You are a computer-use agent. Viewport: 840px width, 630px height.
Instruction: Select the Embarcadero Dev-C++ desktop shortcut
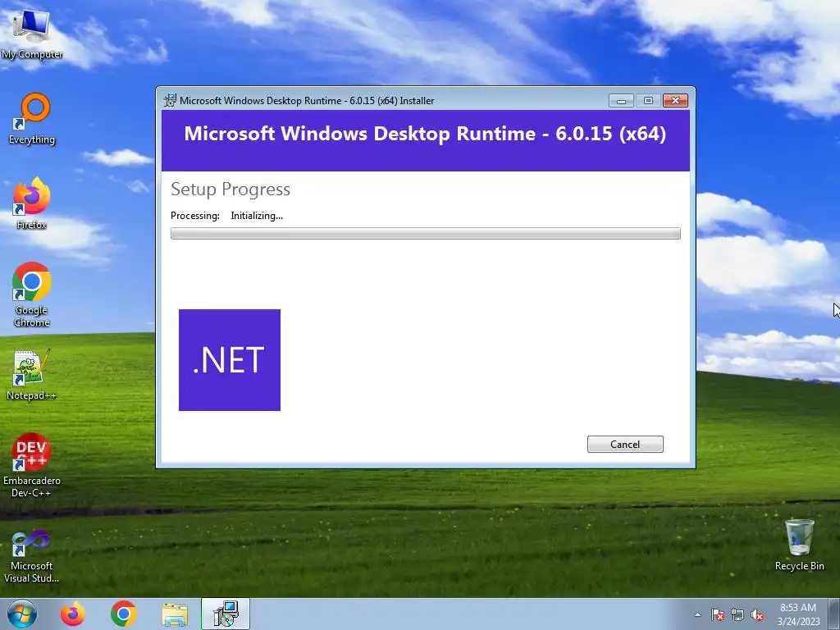click(32, 465)
